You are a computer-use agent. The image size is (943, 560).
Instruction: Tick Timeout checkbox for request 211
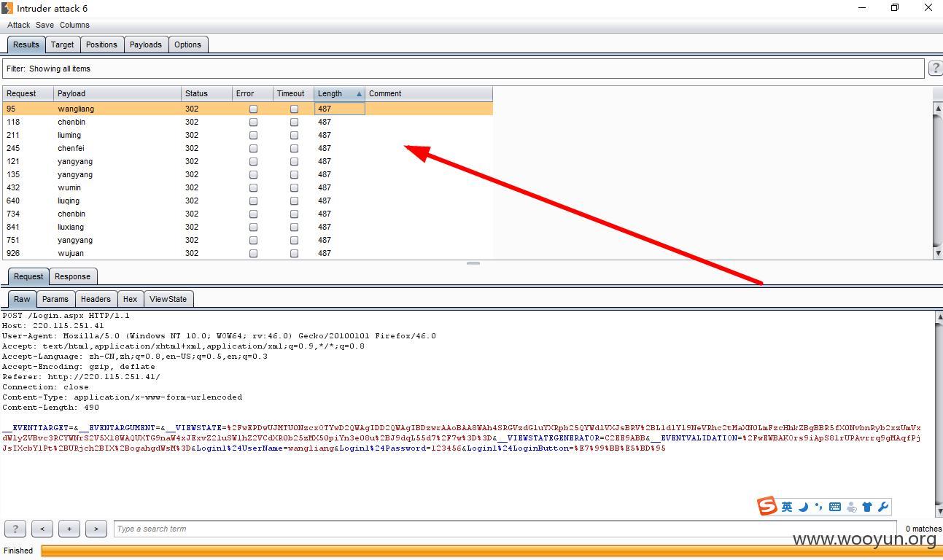(294, 135)
